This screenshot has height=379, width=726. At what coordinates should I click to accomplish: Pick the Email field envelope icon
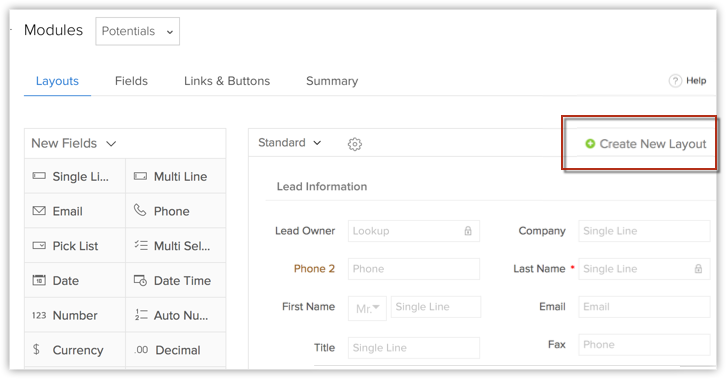pos(39,211)
